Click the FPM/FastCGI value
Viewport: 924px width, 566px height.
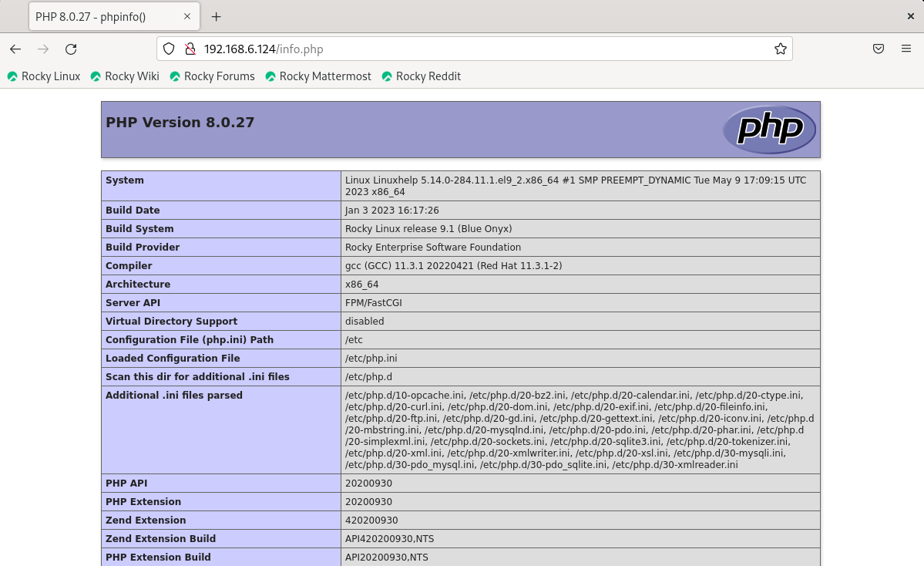[374, 302]
